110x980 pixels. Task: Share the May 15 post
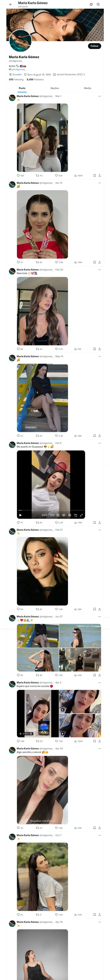[x=99, y=436]
